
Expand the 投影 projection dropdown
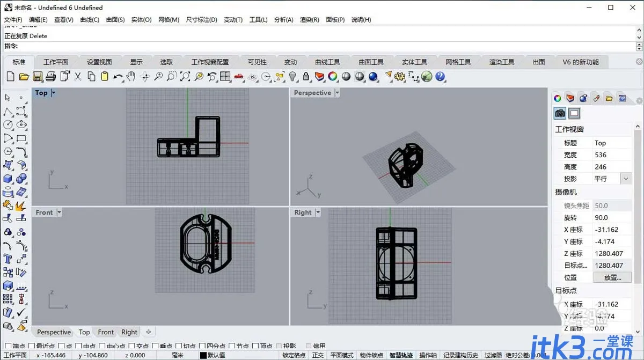(626, 179)
